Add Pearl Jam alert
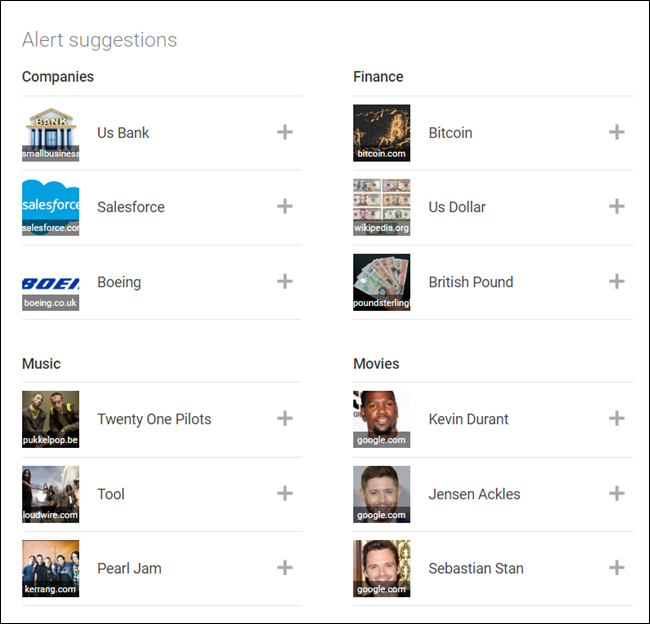The height and width of the screenshot is (624, 650). (285, 568)
